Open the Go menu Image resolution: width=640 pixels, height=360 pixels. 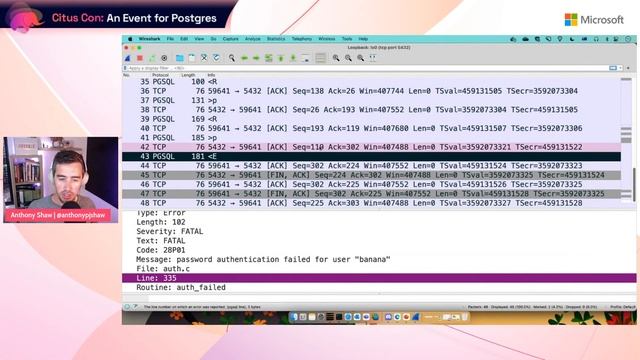pos(213,39)
